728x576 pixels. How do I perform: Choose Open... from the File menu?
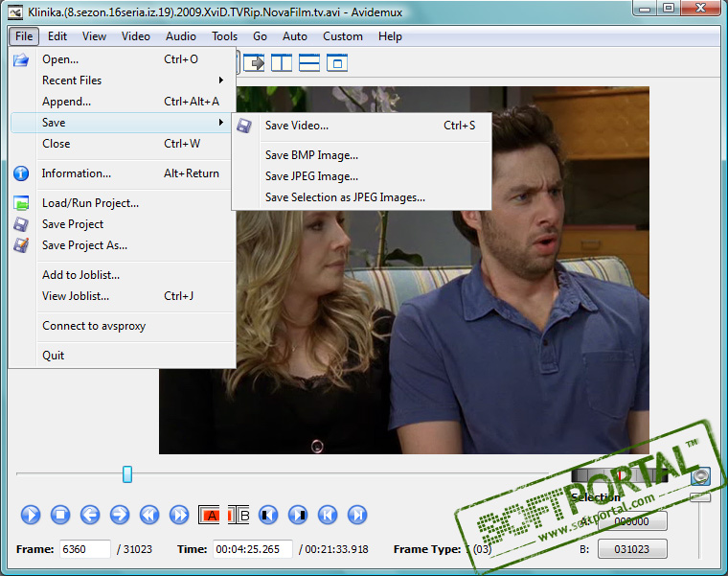coord(122,59)
